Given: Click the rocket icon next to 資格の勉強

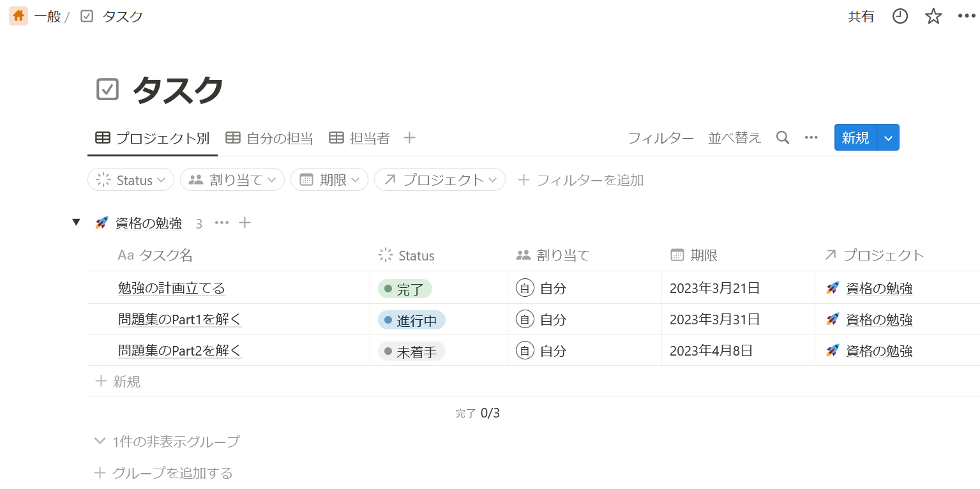Looking at the screenshot, I should point(102,222).
